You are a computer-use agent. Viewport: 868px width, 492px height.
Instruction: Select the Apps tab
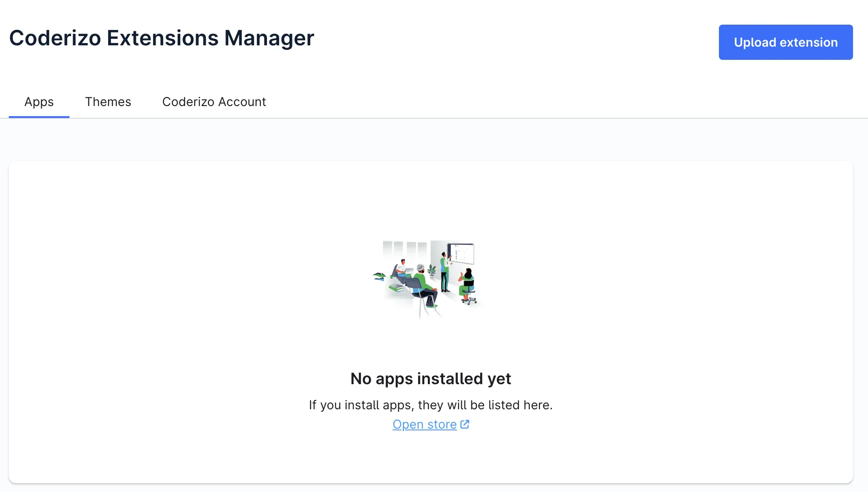39,102
